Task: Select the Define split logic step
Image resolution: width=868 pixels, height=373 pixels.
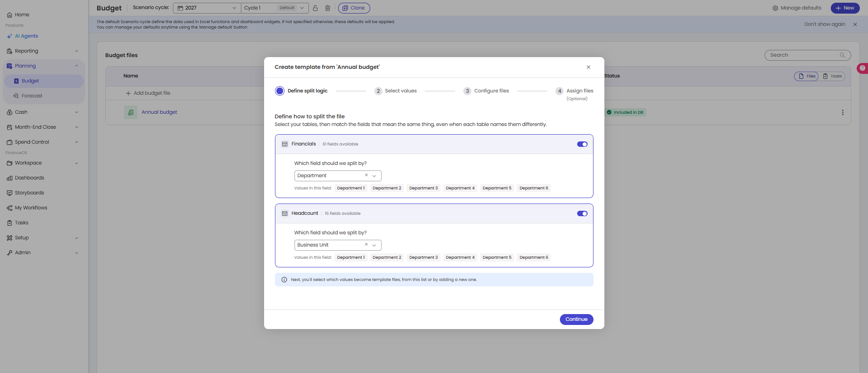Action: [x=301, y=91]
